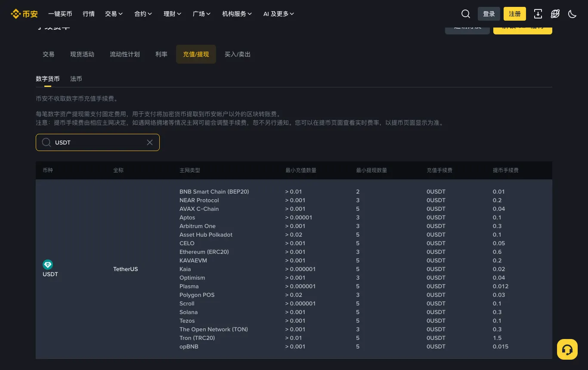Click the 提币手续费 column header

point(506,170)
